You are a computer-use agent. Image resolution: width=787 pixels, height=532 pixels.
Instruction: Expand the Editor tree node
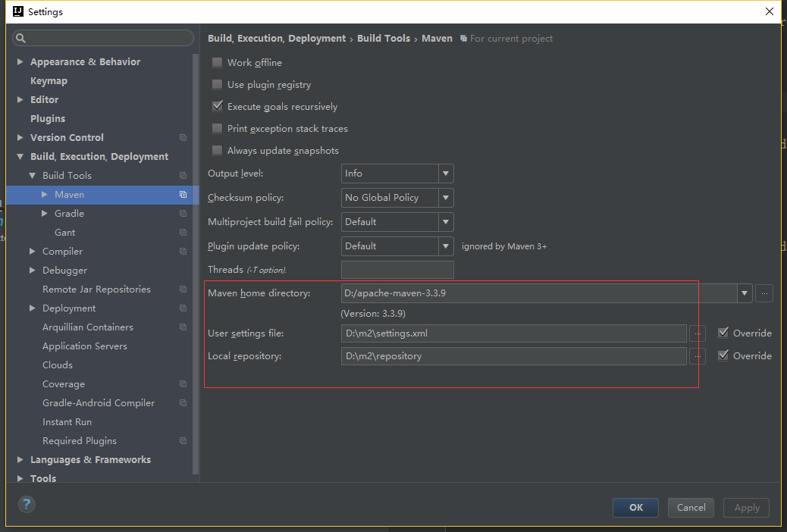[x=19, y=99]
